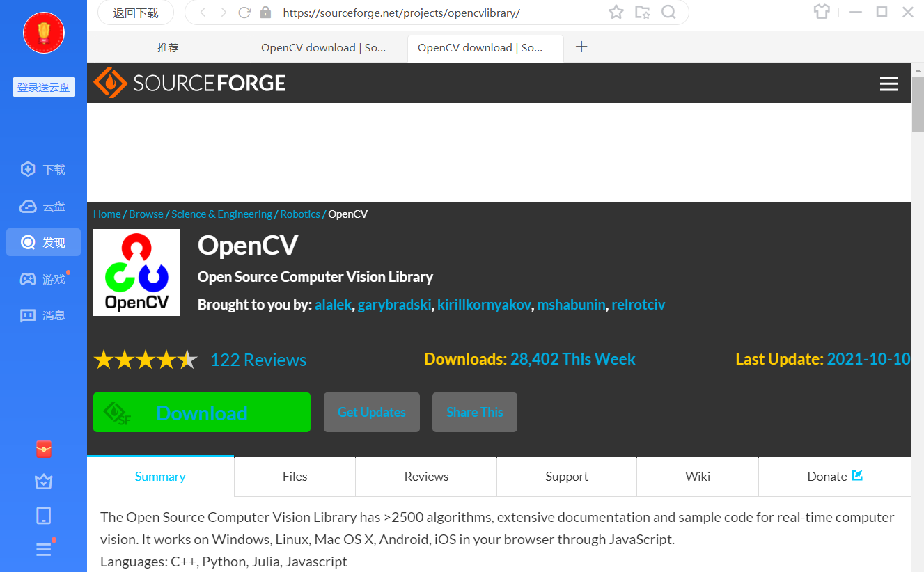The width and height of the screenshot is (924, 572).
Task: Open the skin shirt icon in title bar
Action: coord(822,12)
